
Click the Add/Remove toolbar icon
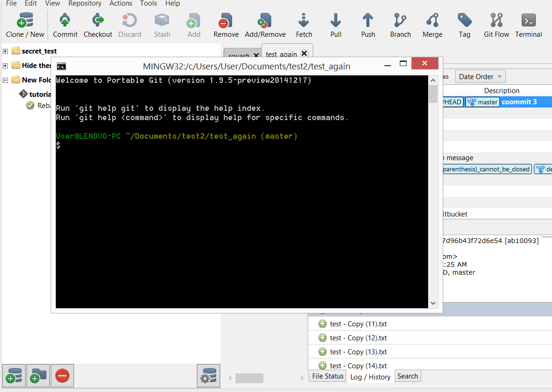click(x=265, y=20)
